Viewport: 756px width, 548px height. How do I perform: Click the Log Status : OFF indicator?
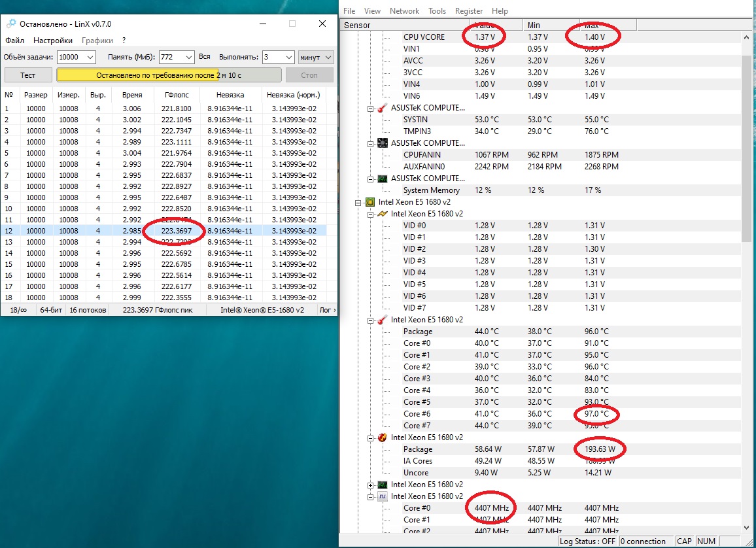[587, 541]
